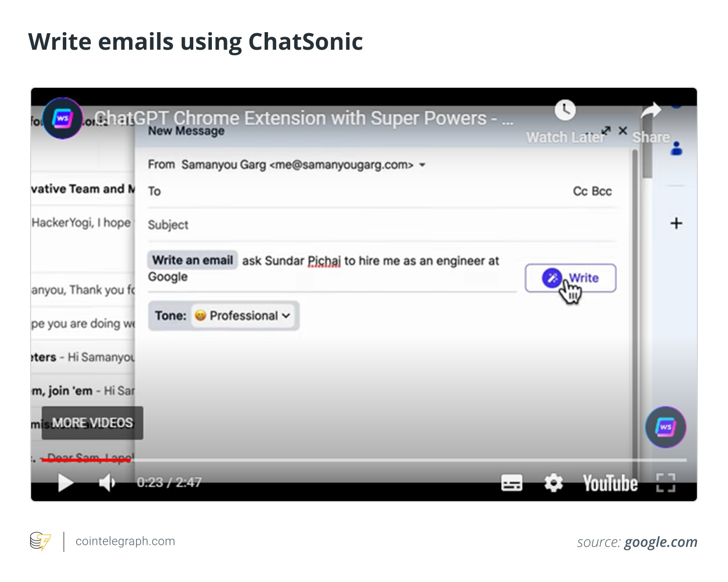This screenshot has width=728, height=582.
Task: Mute the video volume
Action: coord(106,483)
